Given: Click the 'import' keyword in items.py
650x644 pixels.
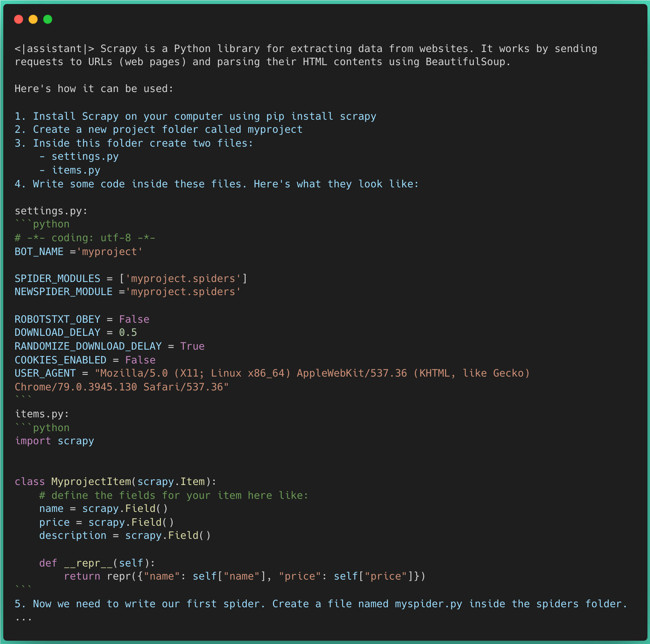Looking at the screenshot, I should tap(33, 441).
